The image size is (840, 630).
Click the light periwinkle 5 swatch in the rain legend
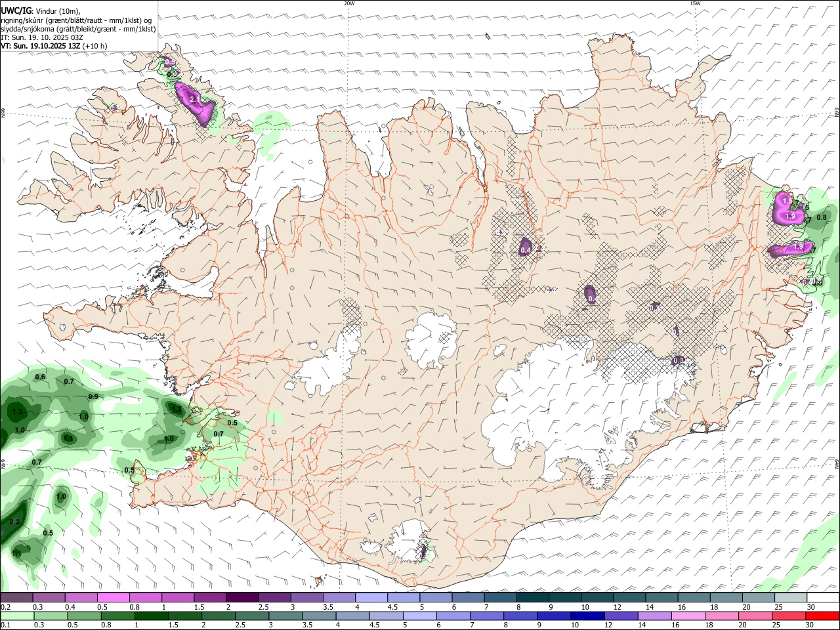(x=419, y=616)
